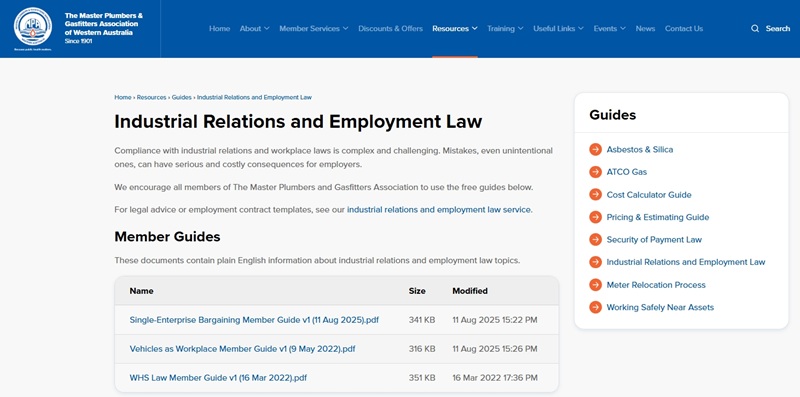Image resolution: width=800 pixels, height=397 pixels.
Task: Open the News menu item
Action: (645, 29)
